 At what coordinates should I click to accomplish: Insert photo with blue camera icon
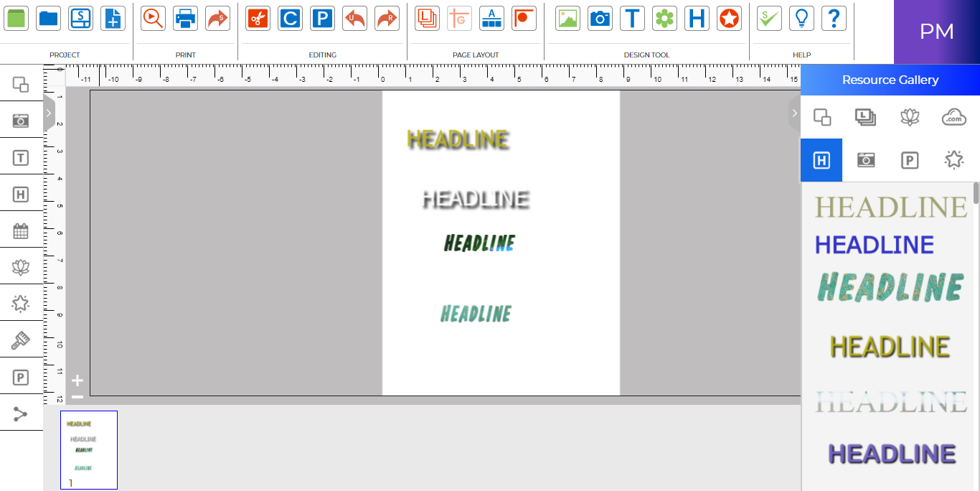click(x=600, y=19)
